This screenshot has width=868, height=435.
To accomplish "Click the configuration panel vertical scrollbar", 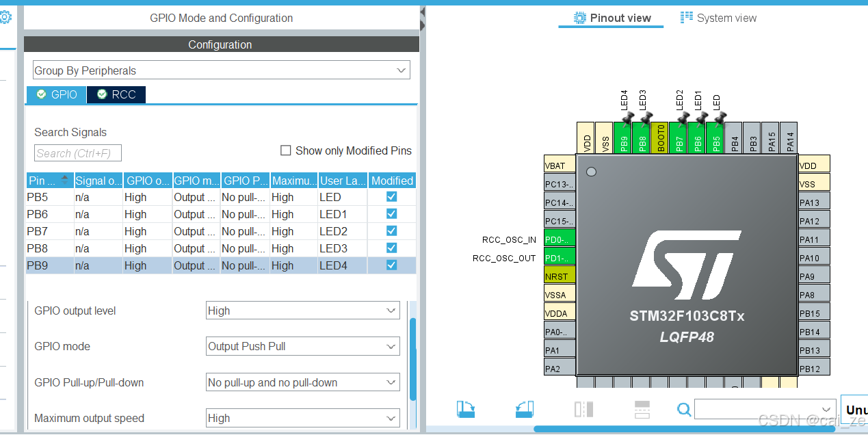I will point(412,358).
